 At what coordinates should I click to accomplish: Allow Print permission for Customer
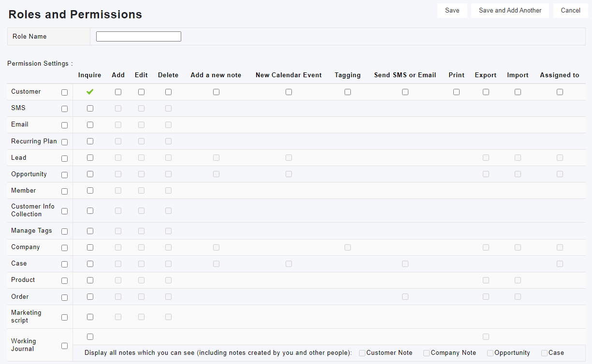(456, 92)
